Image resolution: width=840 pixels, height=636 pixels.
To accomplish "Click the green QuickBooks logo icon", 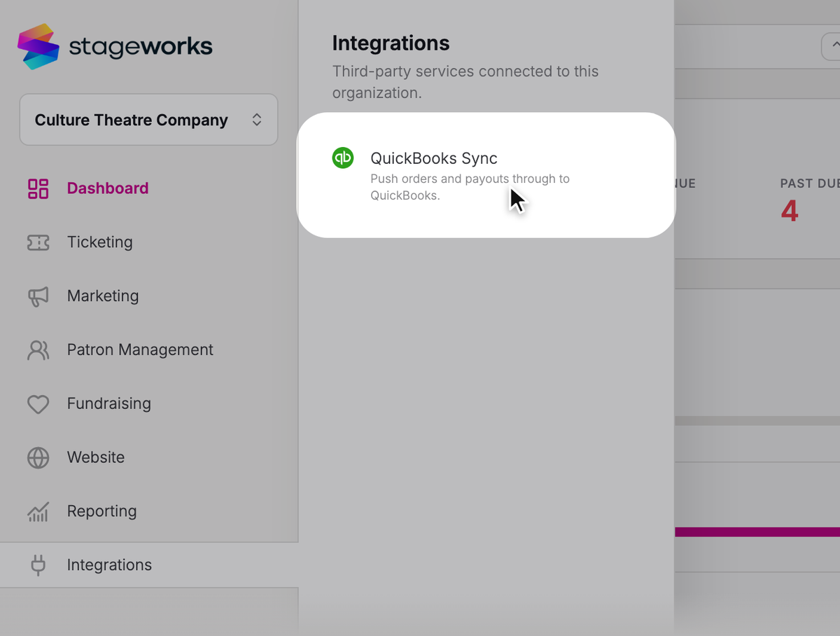I will 343,158.
